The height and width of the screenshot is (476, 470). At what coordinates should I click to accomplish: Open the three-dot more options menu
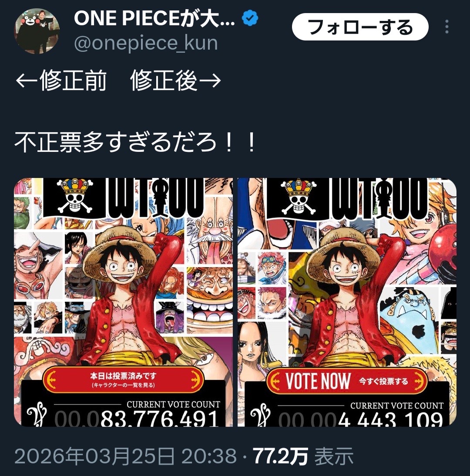(446, 27)
